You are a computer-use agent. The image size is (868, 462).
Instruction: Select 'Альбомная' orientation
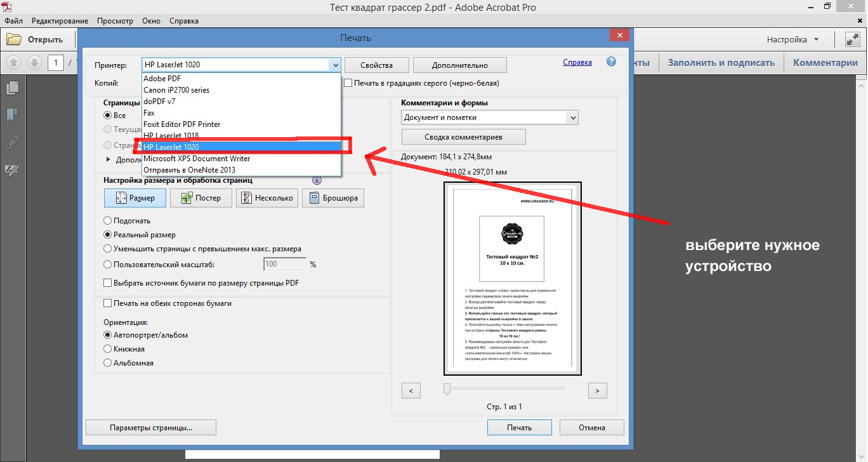coord(107,363)
